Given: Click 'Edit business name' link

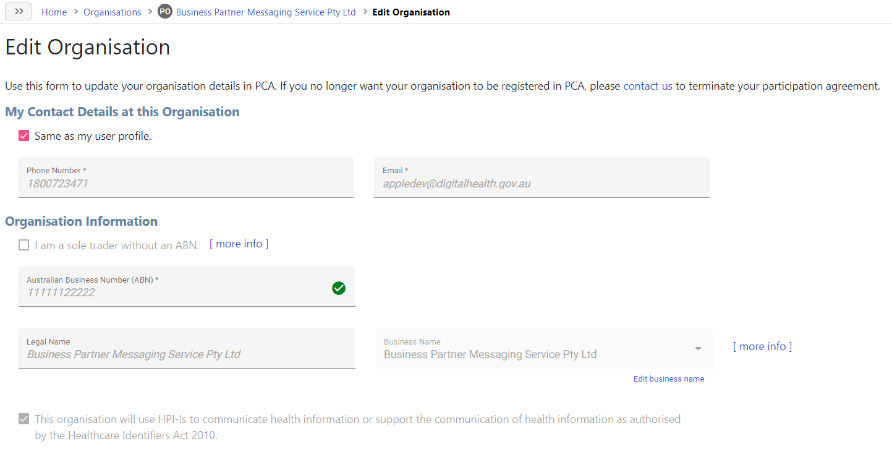Looking at the screenshot, I should point(668,379).
